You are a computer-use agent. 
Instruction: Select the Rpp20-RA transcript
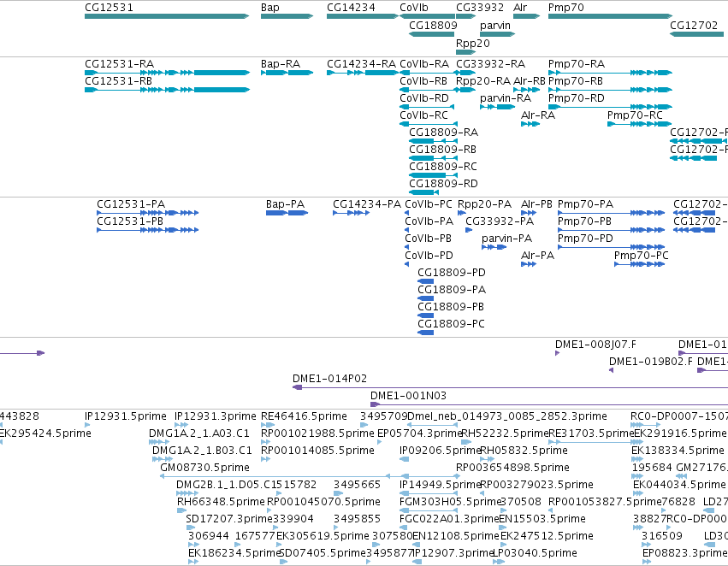click(483, 80)
